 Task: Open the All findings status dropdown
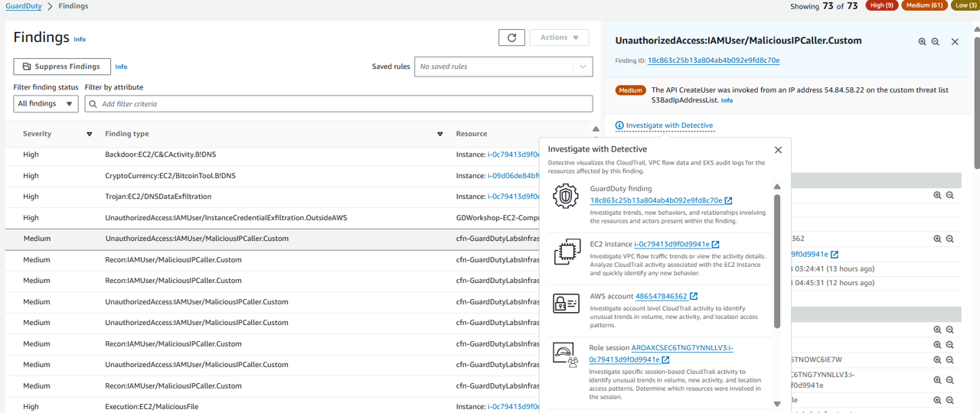(46, 103)
